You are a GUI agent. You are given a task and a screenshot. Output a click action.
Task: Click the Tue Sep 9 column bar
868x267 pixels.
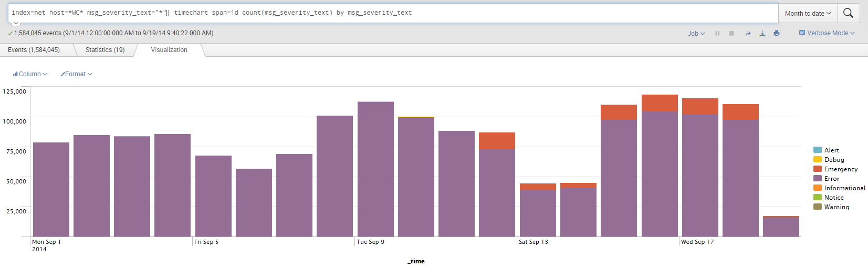coord(375,168)
